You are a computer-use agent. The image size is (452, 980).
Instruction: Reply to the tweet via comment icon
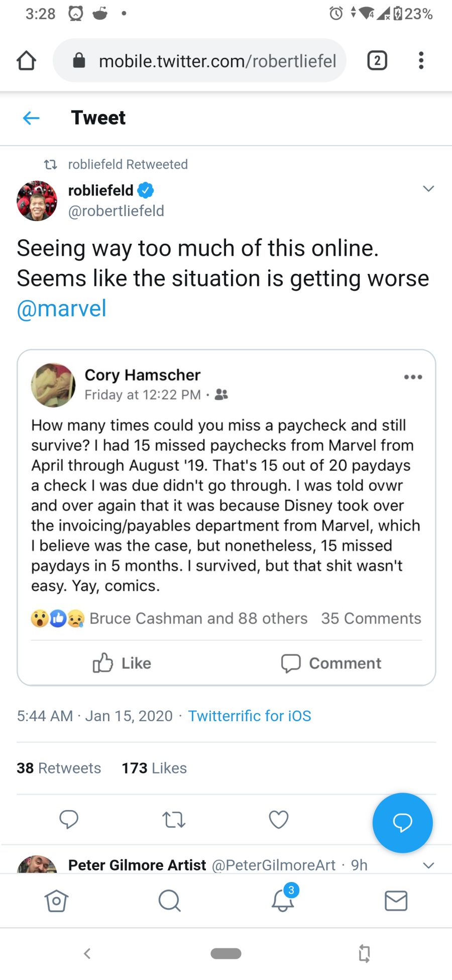coord(69,820)
